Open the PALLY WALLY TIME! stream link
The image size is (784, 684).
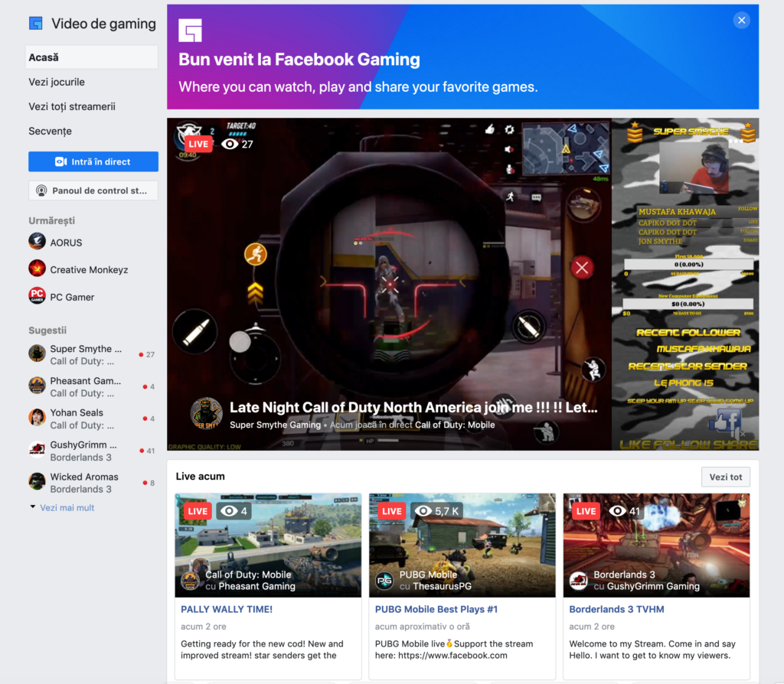point(227,609)
